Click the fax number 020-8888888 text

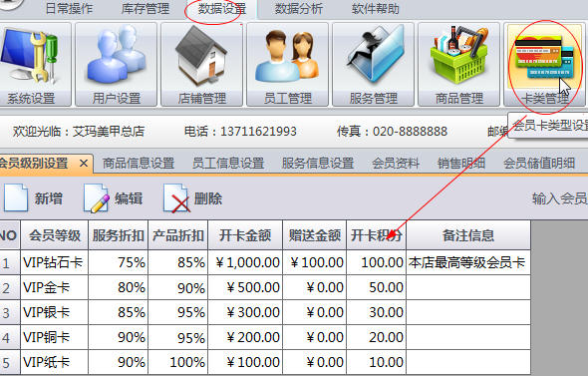[410, 132]
